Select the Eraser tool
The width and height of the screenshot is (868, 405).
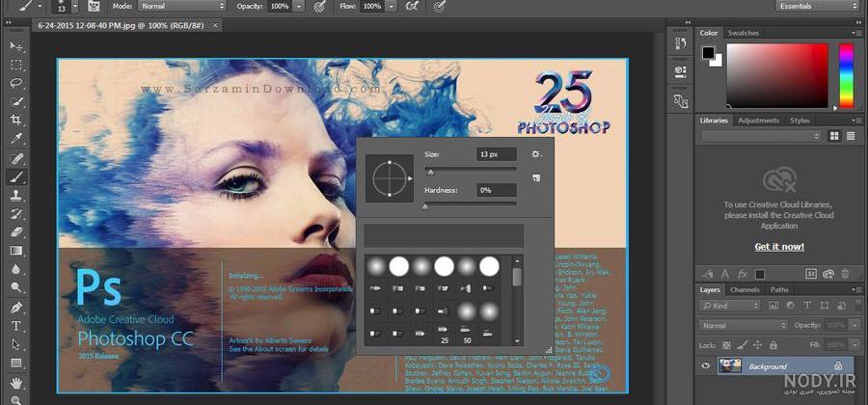16,231
